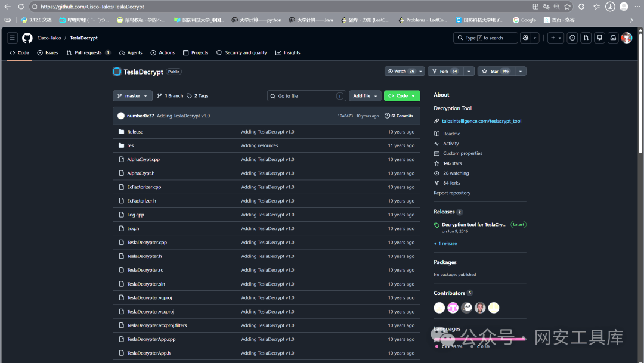Click the numberOx37 author avatar
Screen dimensions: 644x363
tap(120, 116)
